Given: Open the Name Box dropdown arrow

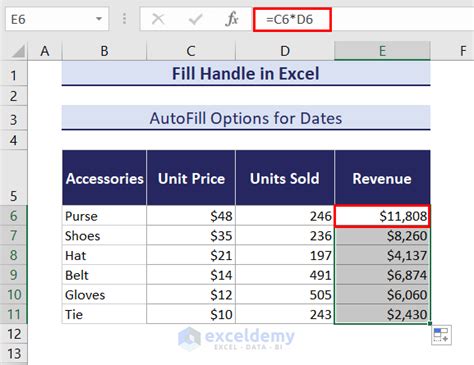Looking at the screenshot, I should (x=99, y=19).
